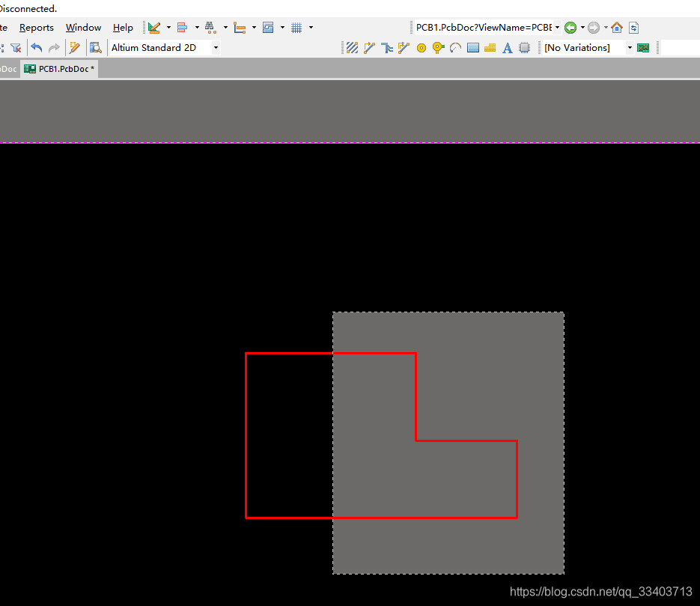Screen dimensions: 700x606
Task: Open the No Variations dropdown
Action: pos(630,48)
